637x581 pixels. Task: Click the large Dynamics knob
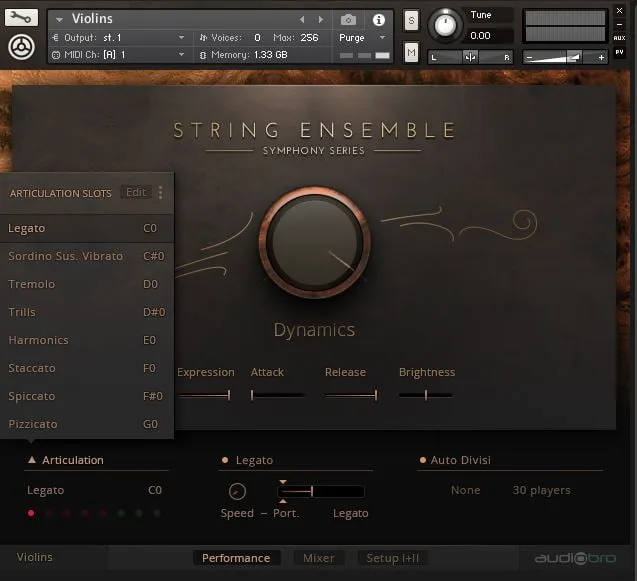click(314, 243)
